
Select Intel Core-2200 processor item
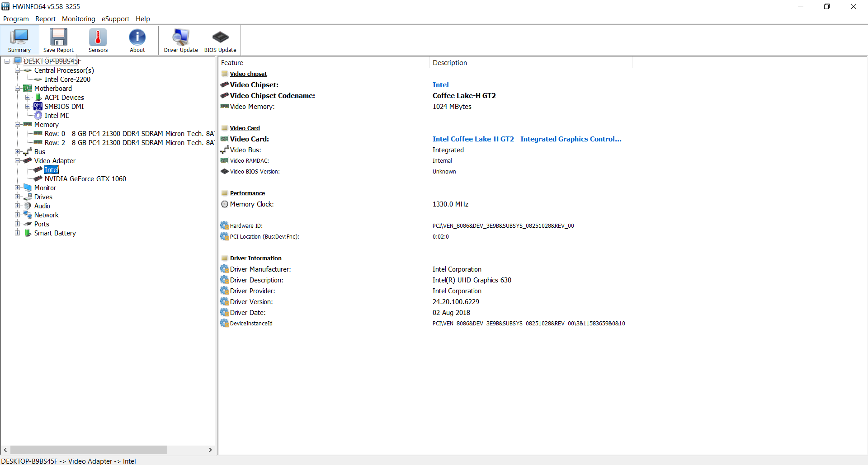(x=67, y=79)
